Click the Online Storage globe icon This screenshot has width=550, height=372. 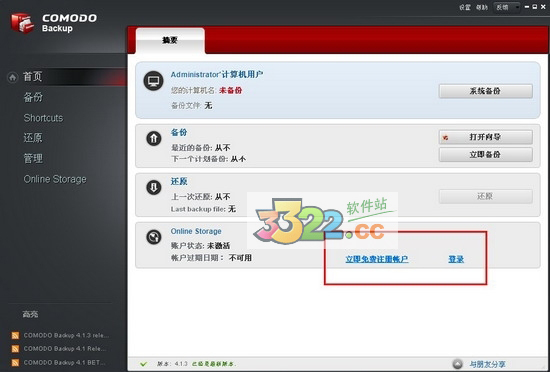pos(154,237)
